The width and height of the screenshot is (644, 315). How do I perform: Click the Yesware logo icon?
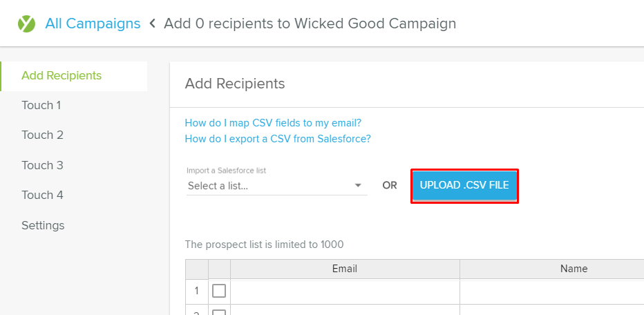(x=26, y=23)
